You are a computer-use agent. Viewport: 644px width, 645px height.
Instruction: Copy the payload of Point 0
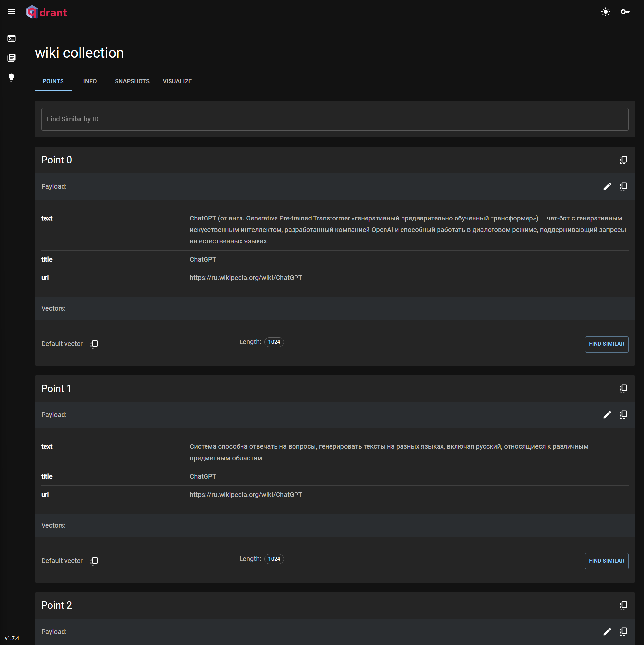(623, 186)
